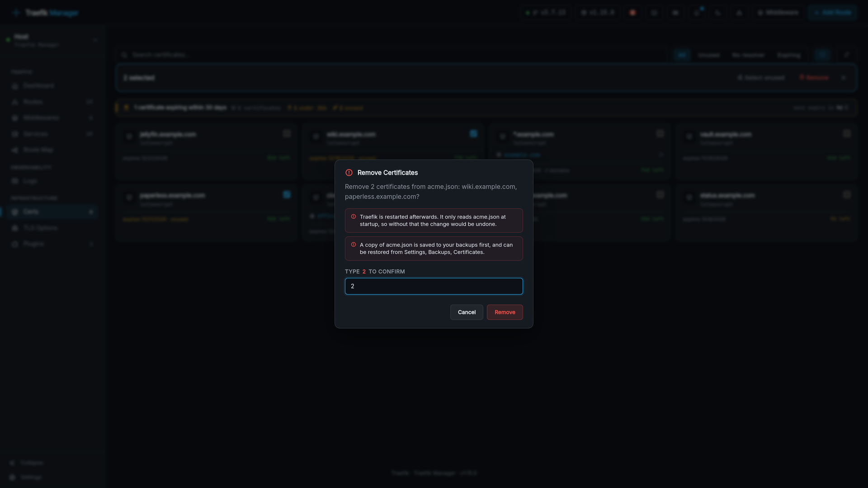Select the No resolver filter tab
This screenshot has width=868, height=488.
click(x=748, y=55)
